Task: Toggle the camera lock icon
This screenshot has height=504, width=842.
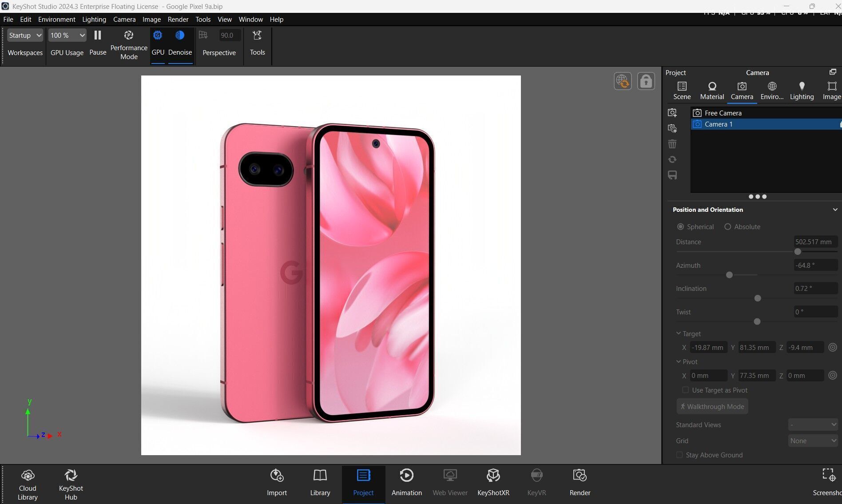Action: pos(646,81)
